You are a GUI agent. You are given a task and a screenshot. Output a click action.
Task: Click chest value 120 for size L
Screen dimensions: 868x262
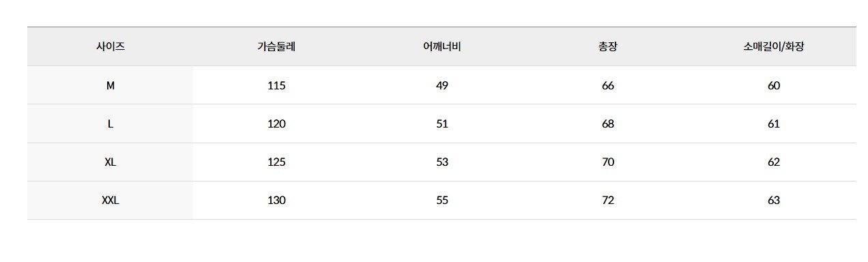click(x=276, y=123)
